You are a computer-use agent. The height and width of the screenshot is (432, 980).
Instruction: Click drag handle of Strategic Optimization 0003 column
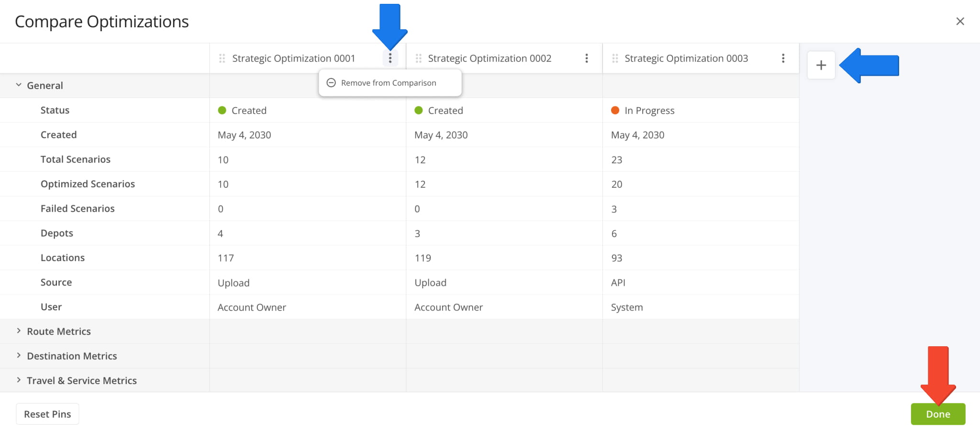pyautogui.click(x=615, y=58)
